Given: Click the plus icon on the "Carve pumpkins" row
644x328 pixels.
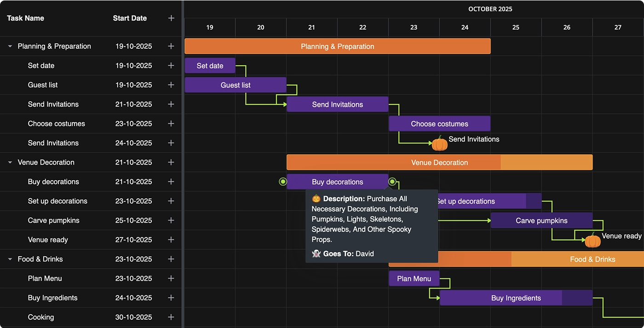Looking at the screenshot, I should pos(171,220).
